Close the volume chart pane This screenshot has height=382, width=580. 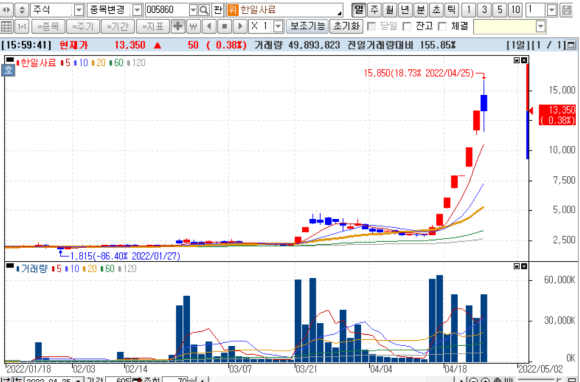(x=524, y=266)
